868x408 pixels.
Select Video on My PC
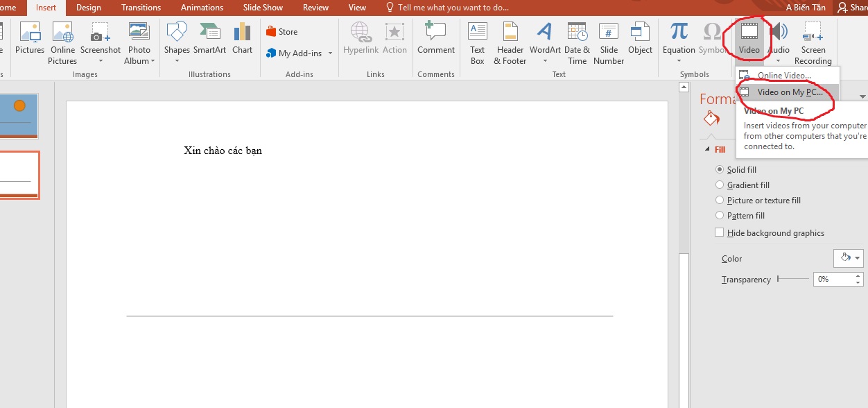pyautogui.click(x=788, y=92)
